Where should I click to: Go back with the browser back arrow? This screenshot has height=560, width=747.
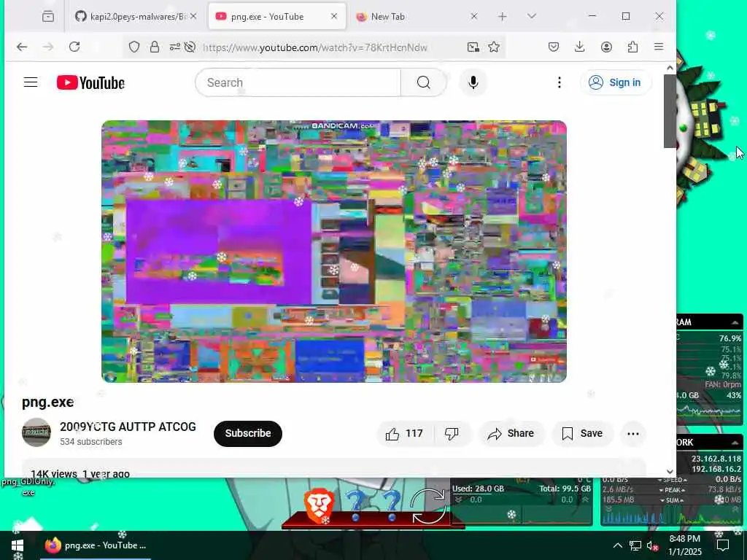[22, 47]
